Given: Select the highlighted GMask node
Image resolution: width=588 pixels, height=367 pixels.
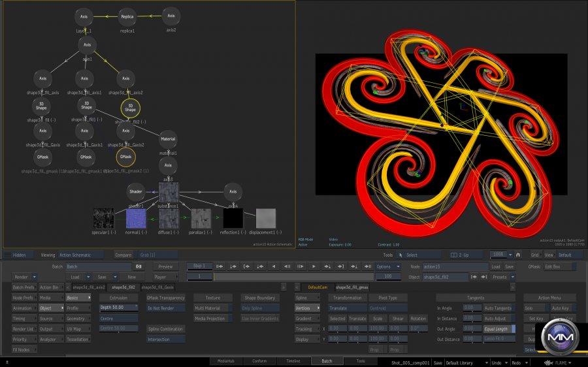Looking at the screenshot, I should [126, 157].
